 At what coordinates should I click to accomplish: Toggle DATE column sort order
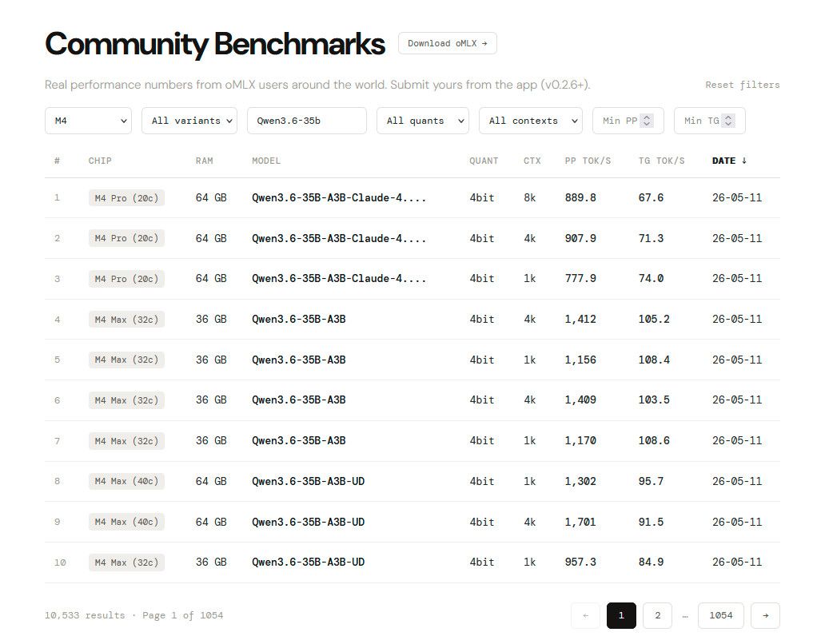point(730,161)
